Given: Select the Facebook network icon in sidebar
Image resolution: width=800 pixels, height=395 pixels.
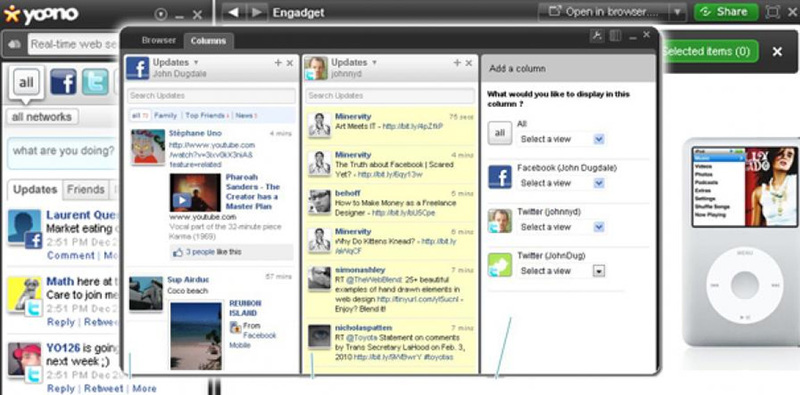Looking at the screenshot, I should coord(63,82).
